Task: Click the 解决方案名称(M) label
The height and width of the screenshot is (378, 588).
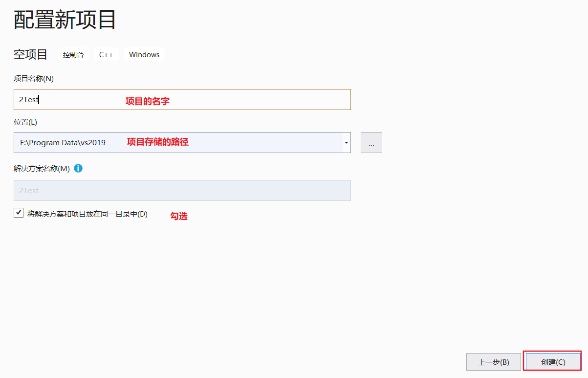Action: (42, 169)
